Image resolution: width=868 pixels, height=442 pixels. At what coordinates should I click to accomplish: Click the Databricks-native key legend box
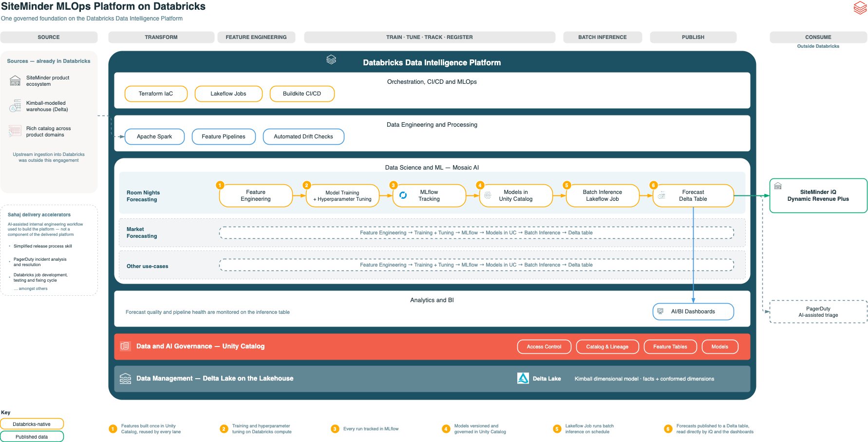click(32, 424)
